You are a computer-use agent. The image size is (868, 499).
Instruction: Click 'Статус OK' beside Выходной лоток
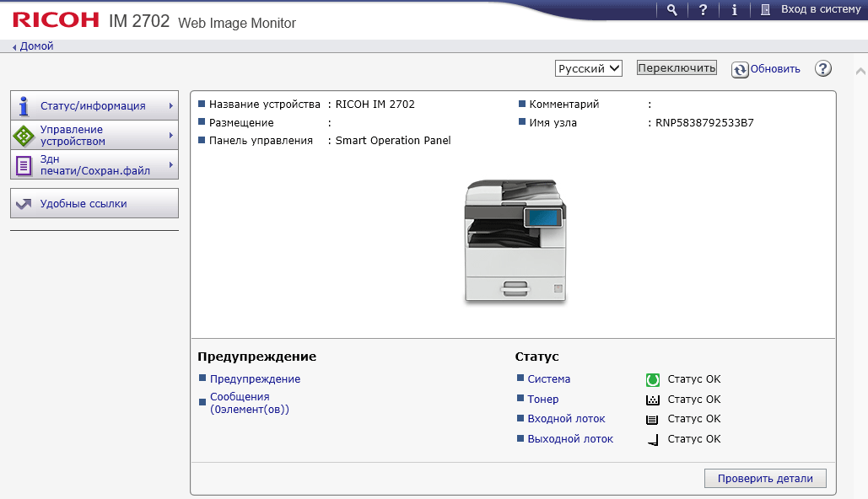tap(694, 438)
